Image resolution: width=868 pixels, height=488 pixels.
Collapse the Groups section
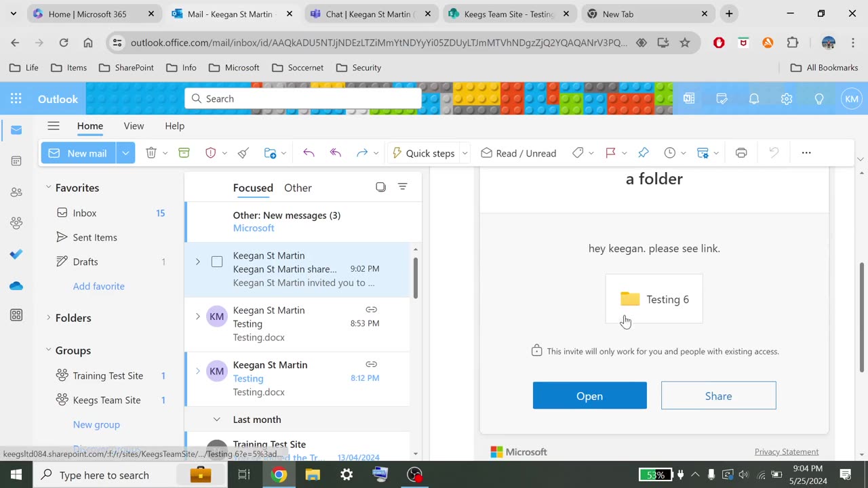(x=48, y=350)
